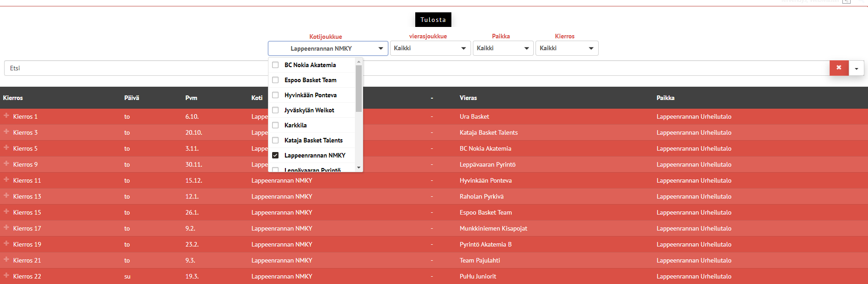Expand the Kierros 21 row plus icon

click(6, 260)
